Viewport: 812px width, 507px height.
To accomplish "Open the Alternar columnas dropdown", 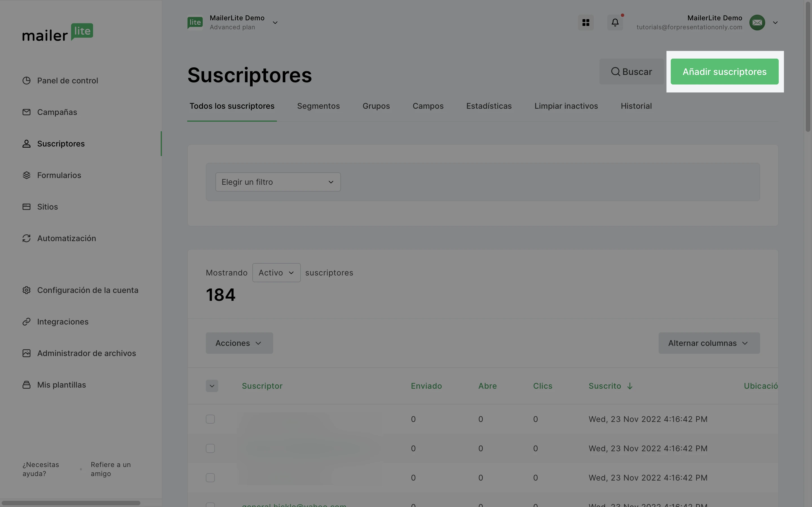I will [x=709, y=343].
